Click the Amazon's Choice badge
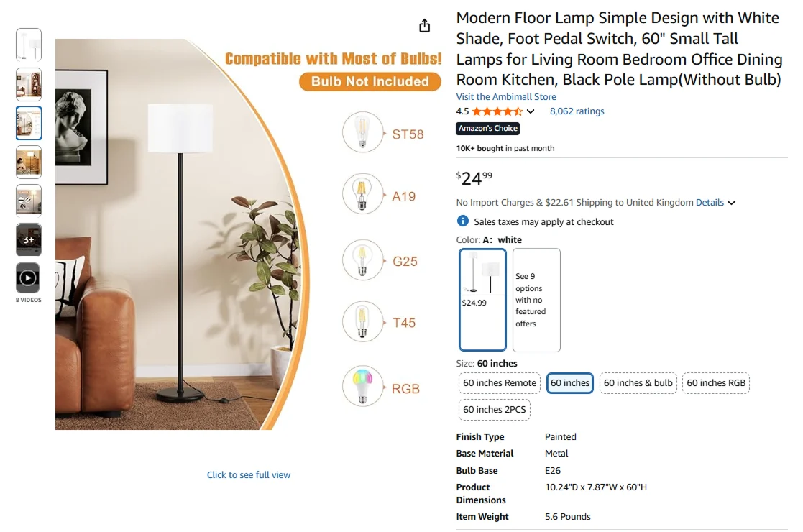The width and height of the screenshot is (803, 532). [x=487, y=128]
